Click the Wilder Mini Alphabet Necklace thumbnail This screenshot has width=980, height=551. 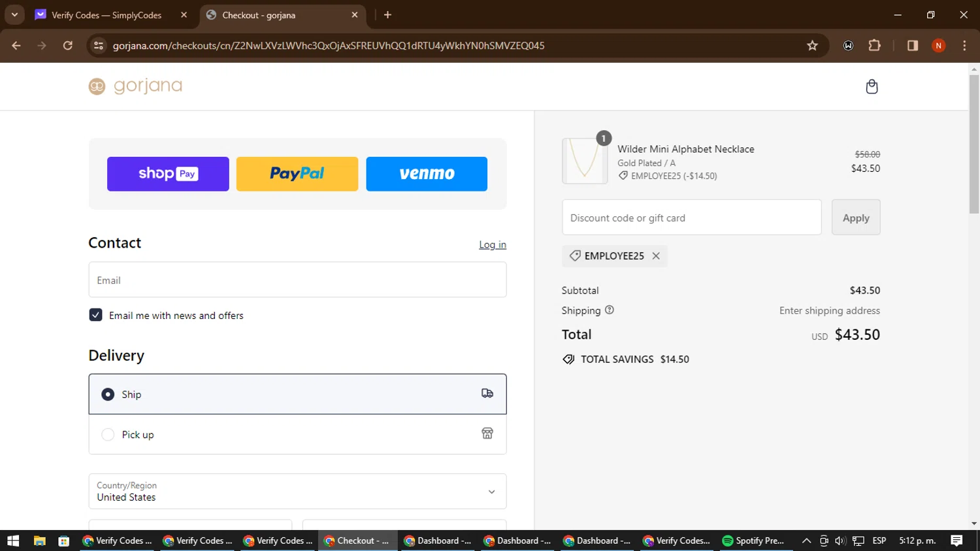(x=585, y=161)
